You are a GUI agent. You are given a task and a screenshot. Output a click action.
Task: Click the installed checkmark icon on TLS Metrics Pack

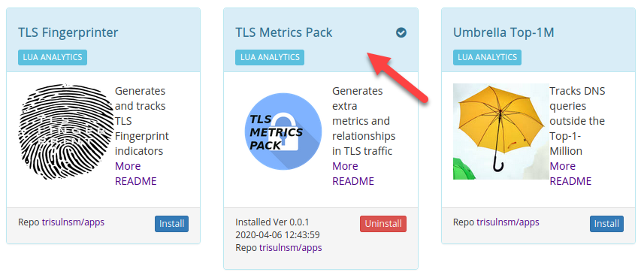click(x=401, y=32)
